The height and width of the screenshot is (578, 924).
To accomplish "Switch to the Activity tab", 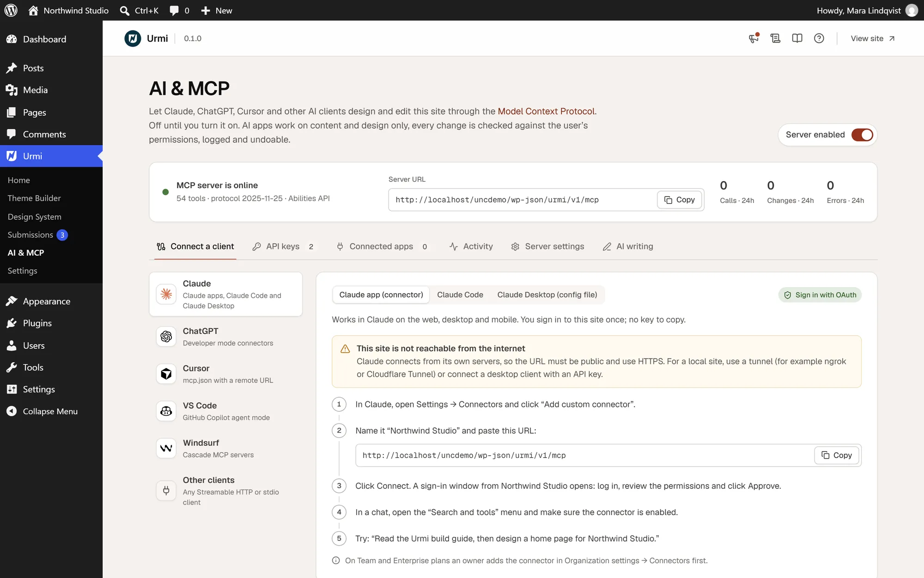I will point(471,246).
